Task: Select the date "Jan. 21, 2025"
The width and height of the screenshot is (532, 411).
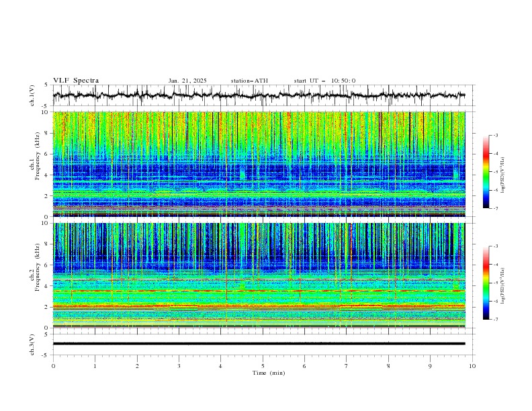Action: click(187, 81)
